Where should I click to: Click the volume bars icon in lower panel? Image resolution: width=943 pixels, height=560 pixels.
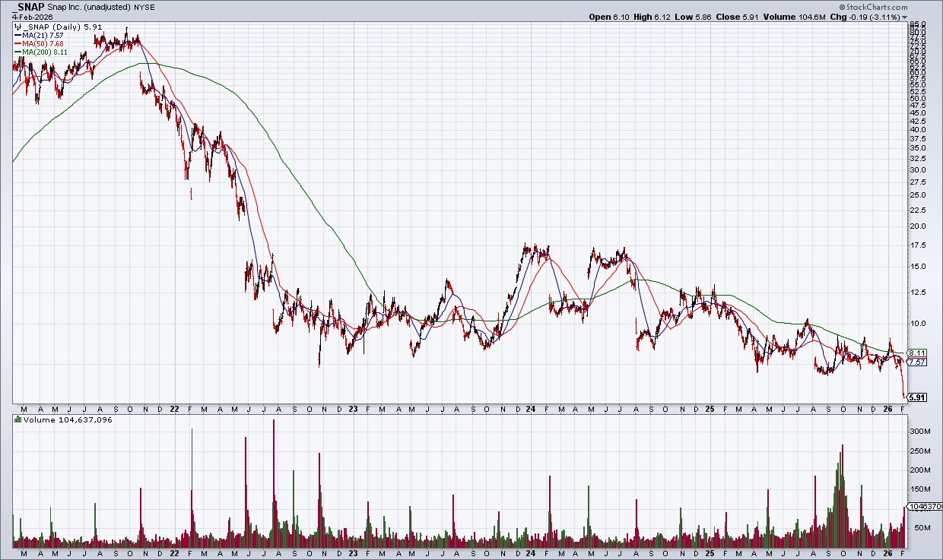point(17,419)
